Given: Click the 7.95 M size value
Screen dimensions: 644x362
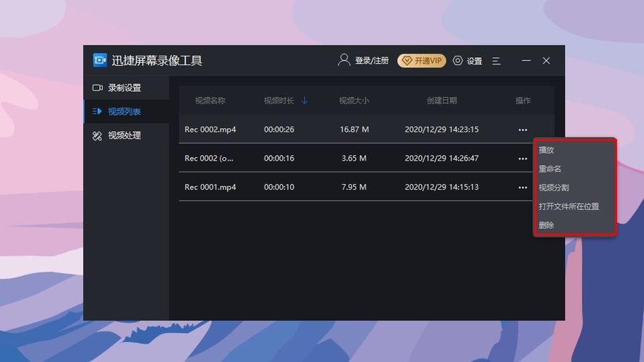Looking at the screenshot, I should 354,187.
